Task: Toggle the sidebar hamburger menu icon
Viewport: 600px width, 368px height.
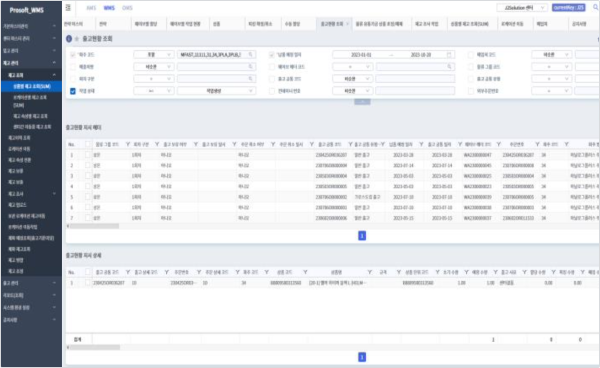Action: coord(68,8)
